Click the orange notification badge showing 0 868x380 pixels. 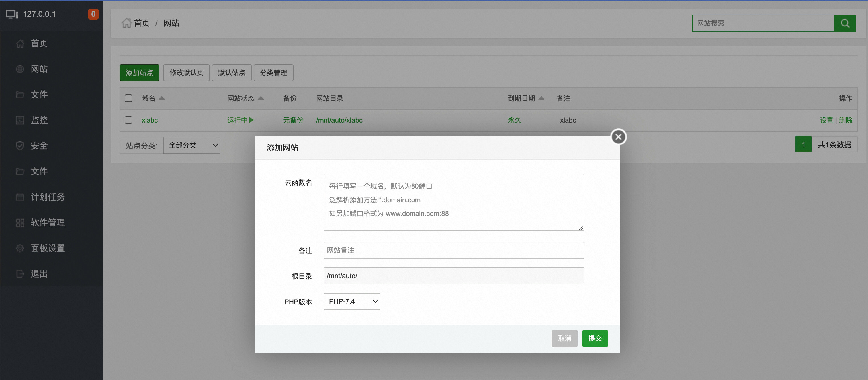[93, 14]
